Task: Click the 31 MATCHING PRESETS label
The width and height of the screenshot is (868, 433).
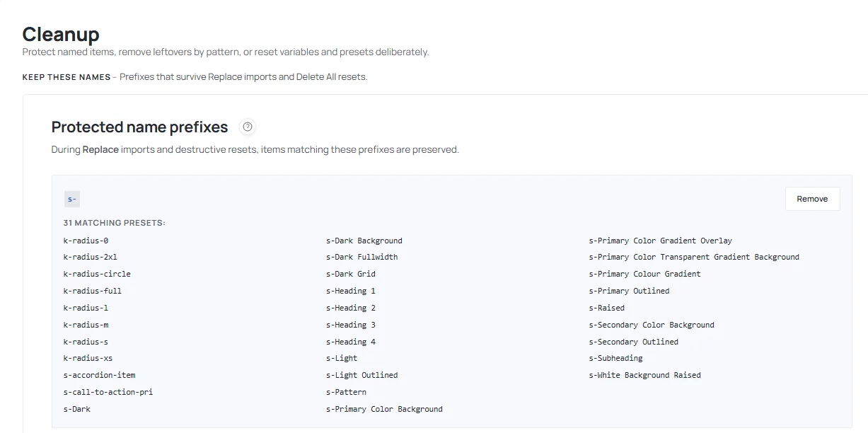Action: coord(114,223)
